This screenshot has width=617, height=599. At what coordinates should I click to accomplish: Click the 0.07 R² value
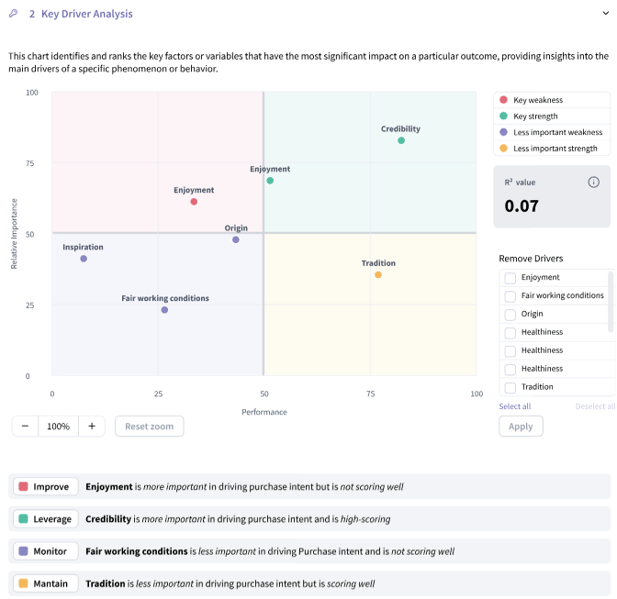coord(521,206)
